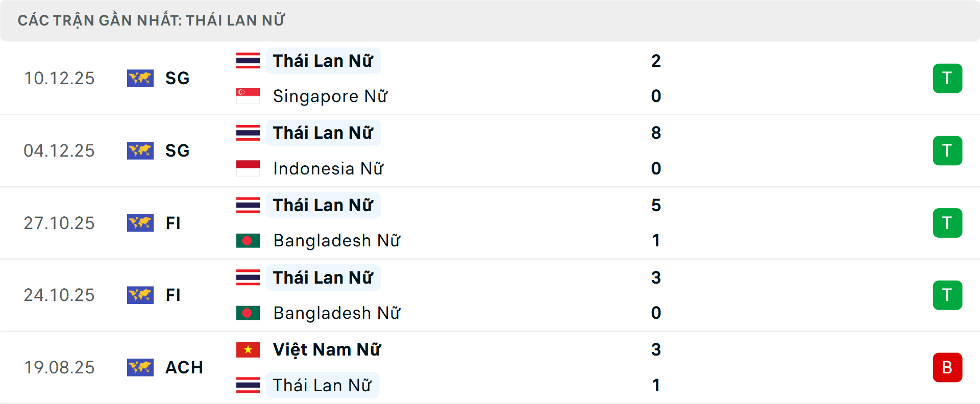
Task: Click the date 19.08.25
Action: [x=59, y=367]
